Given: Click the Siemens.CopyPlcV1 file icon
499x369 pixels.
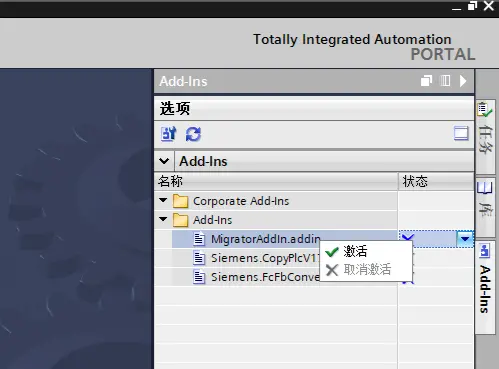Looking at the screenshot, I should click(x=199, y=258).
